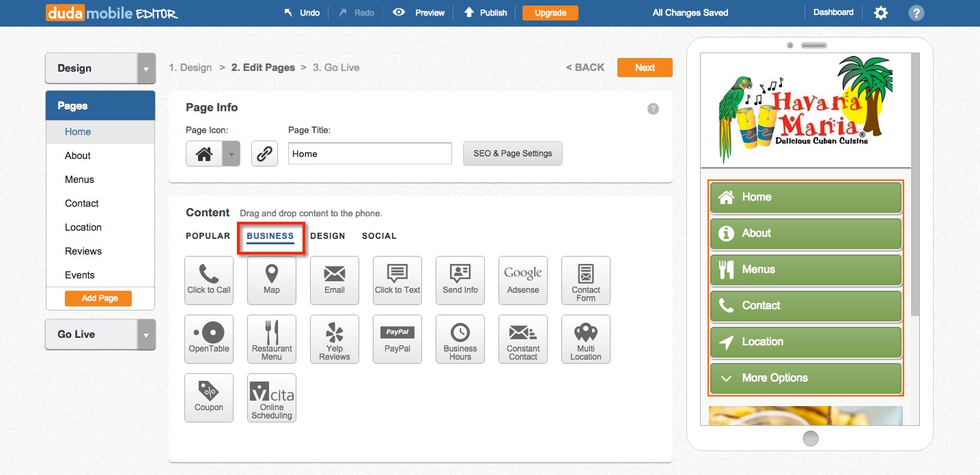
Task: Pick the Click to Text widget
Action: click(397, 280)
